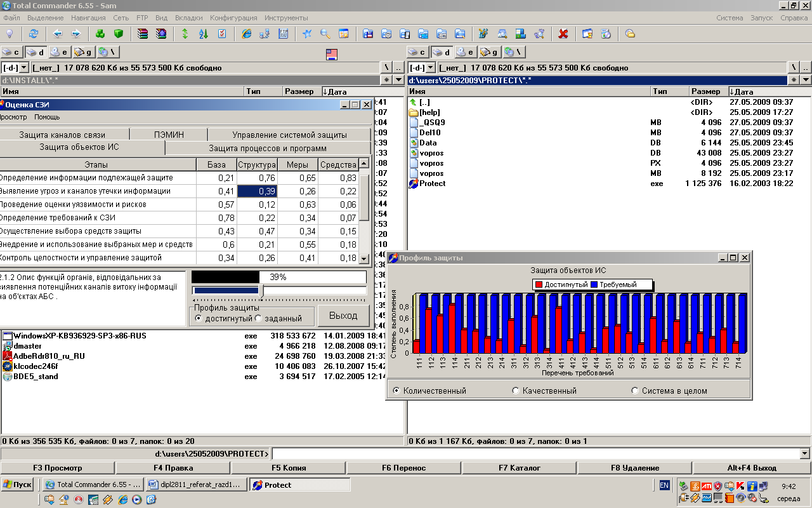This screenshot has height=508, width=812.
Task: Click the A-Z sort toolbar icon
Action: tap(204, 34)
